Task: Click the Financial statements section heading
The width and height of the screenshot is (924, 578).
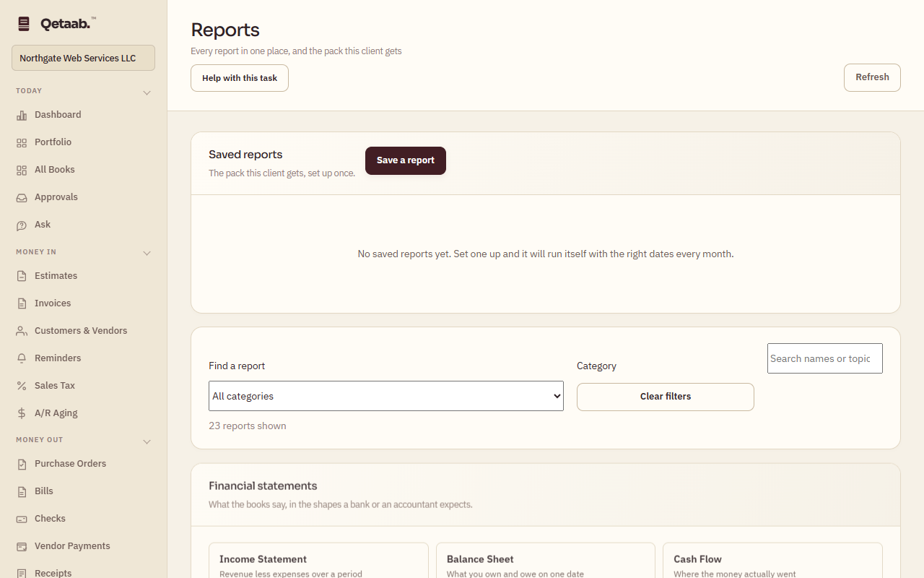Action: (x=263, y=486)
